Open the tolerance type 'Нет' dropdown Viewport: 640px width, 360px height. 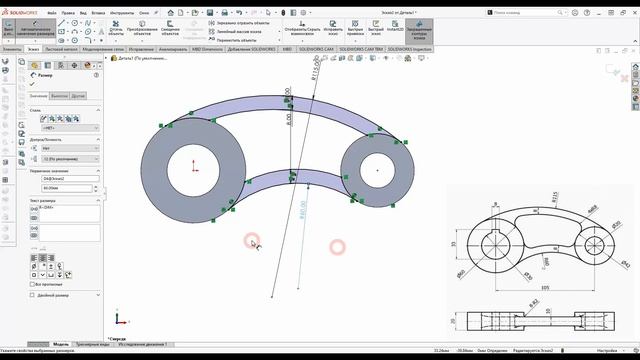(70, 148)
